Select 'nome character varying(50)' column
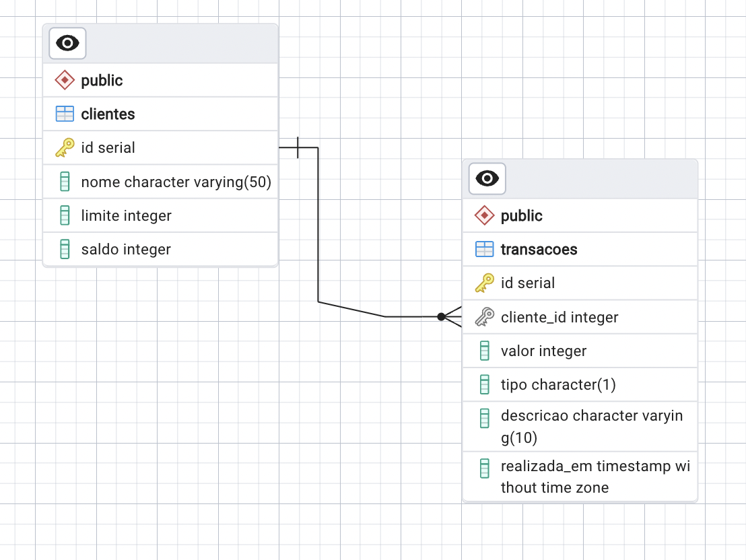This screenshot has height=560, width=746. tap(160, 182)
